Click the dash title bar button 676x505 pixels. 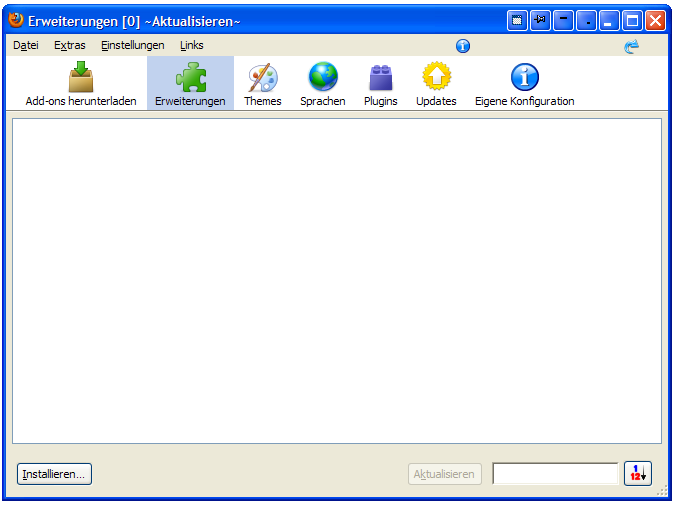[x=563, y=20]
